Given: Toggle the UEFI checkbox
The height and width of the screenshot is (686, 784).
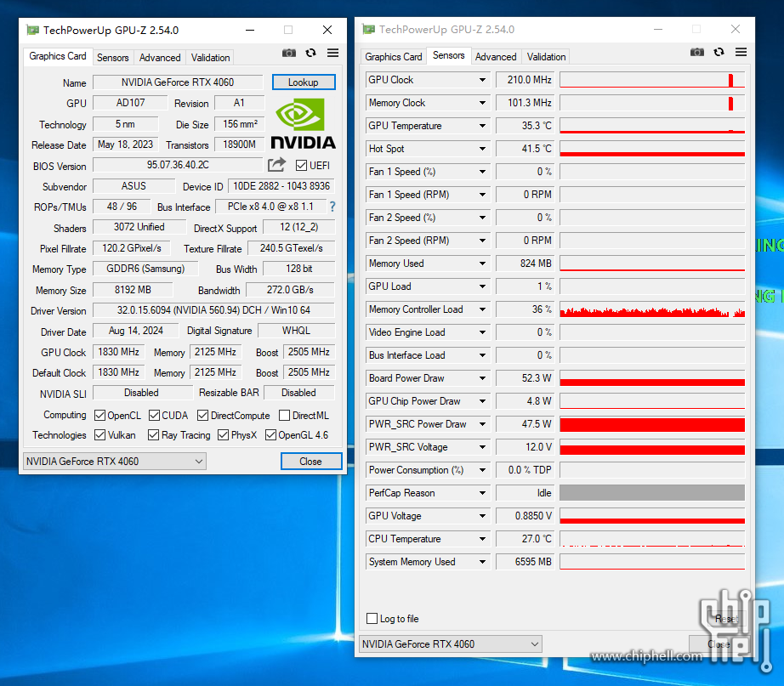Looking at the screenshot, I should coord(301,166).
